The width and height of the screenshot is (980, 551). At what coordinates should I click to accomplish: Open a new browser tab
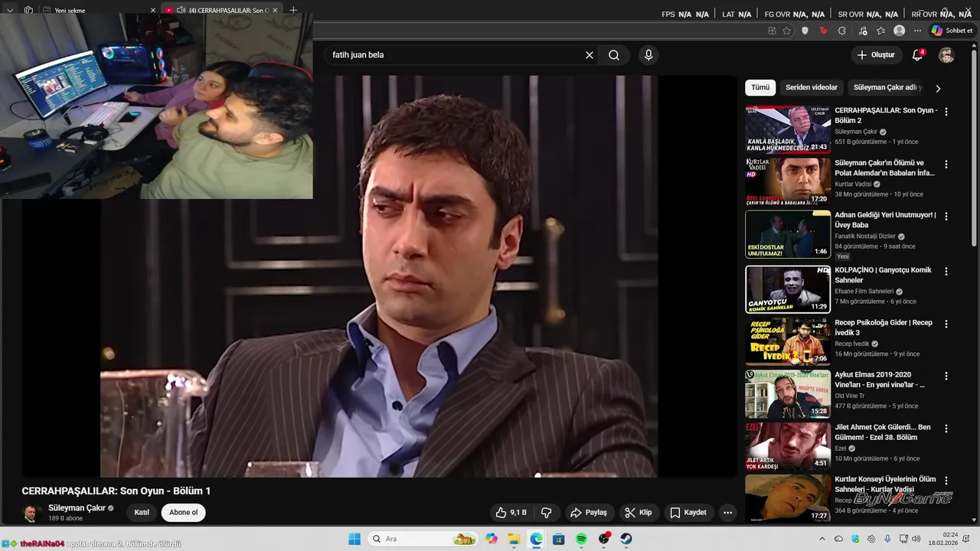coord(293,10)
